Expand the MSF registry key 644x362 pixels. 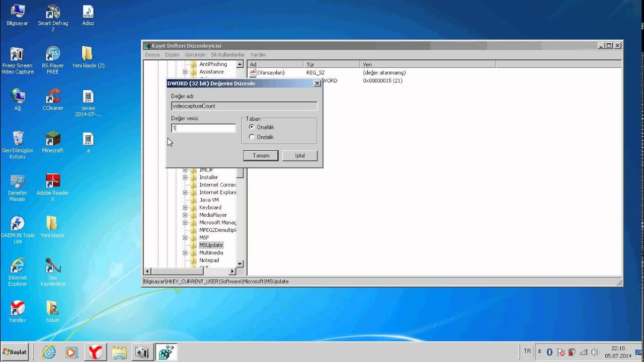coord(185,238)
